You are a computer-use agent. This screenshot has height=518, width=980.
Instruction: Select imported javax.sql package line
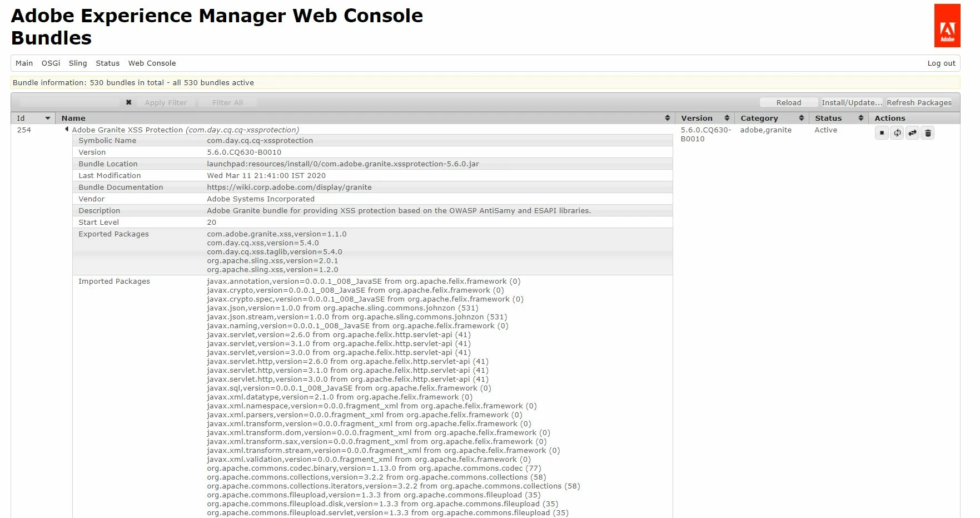[349, 388]
